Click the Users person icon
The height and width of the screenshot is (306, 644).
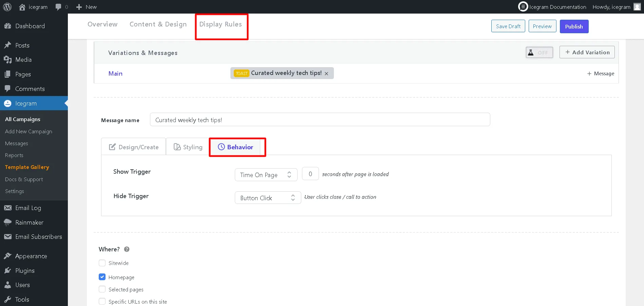point(8,285)
